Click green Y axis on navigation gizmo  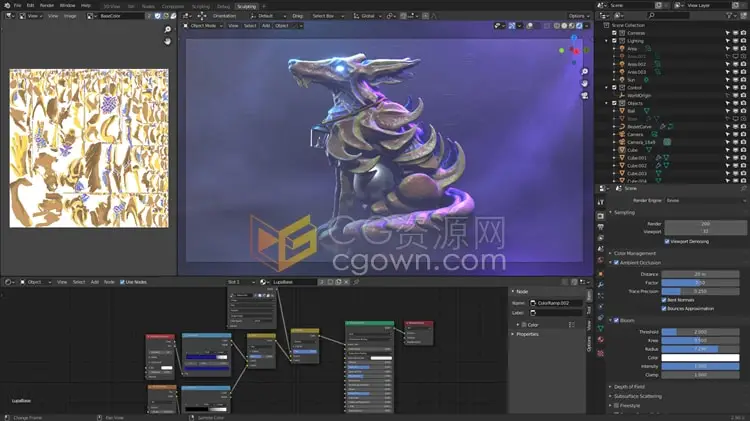click(x=562, y=50)
